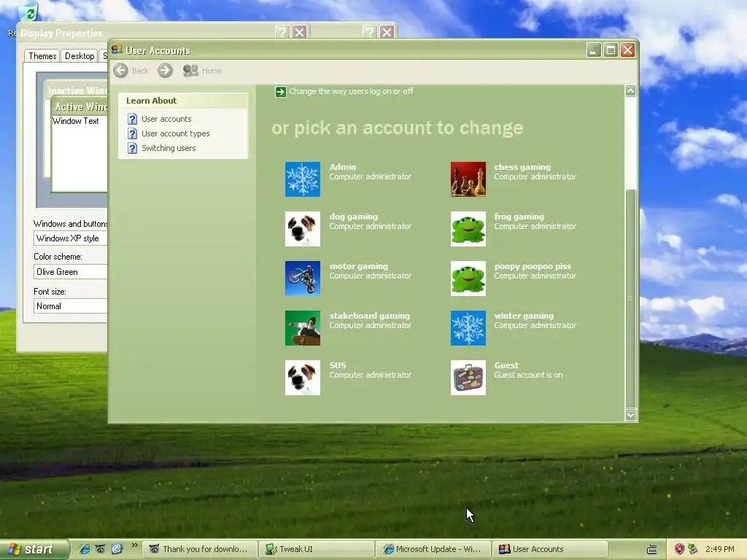
Task: Open Internet Explorer from quick launch
Action: (x=85, y=549)
